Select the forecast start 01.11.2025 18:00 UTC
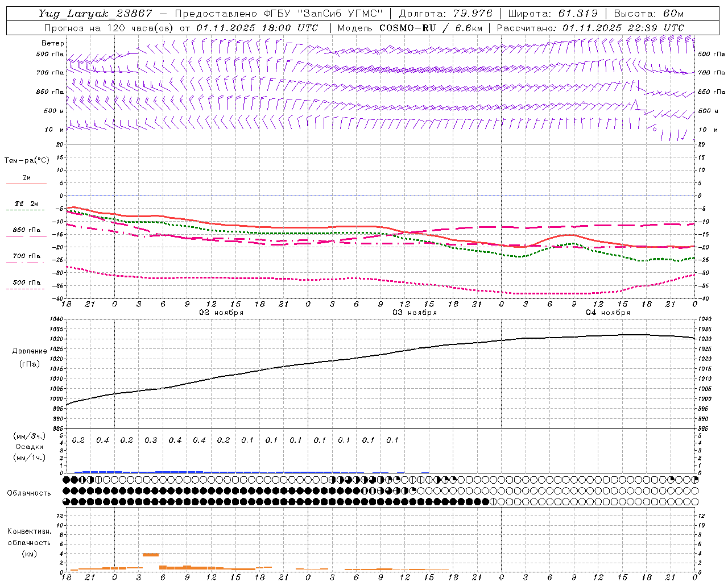Viewport: 728px width, 582px height. pos(257,28)
